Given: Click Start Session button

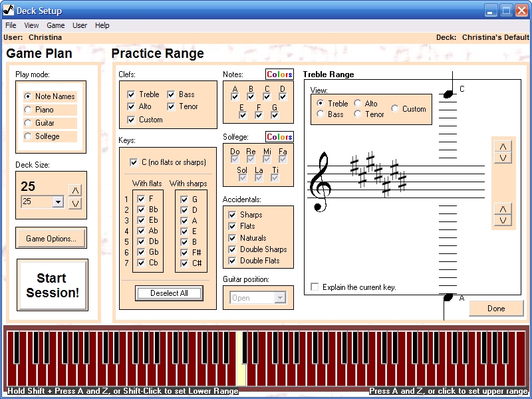Looking at the screenshot, I should (53, 285).
